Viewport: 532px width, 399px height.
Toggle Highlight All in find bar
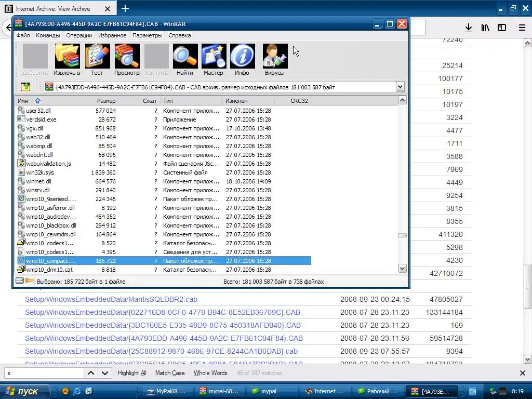coord(132,373)
